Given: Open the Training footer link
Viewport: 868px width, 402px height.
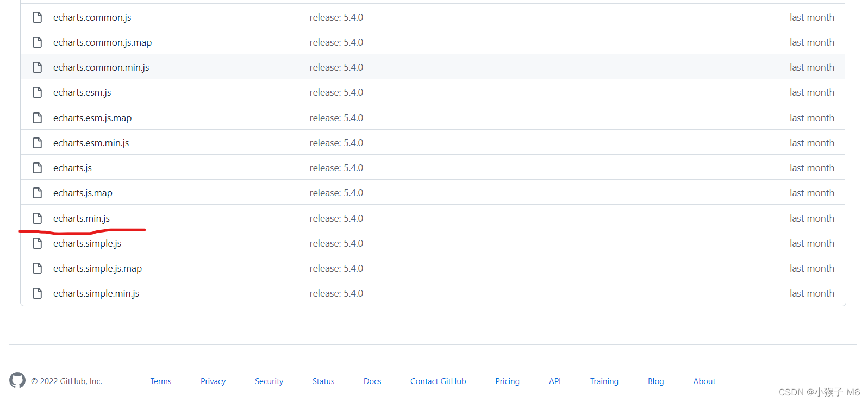Looking at the screenshot, I should pyautogui.click(x=604, y=381).
